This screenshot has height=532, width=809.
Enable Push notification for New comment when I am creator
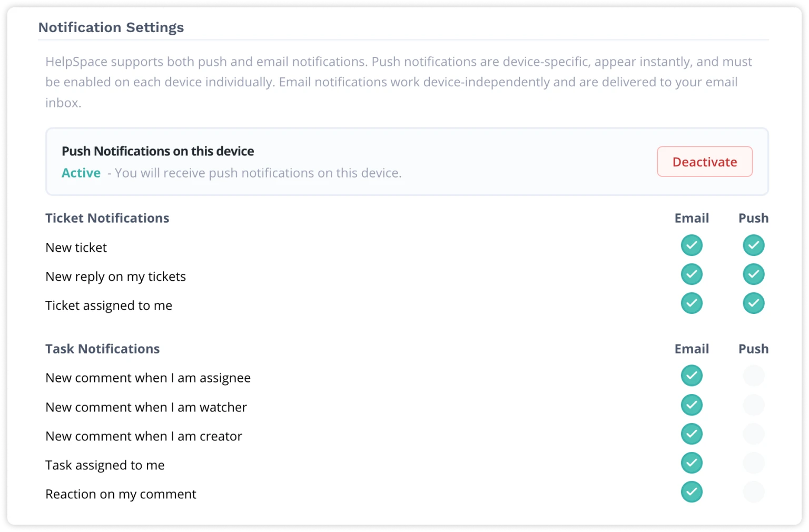coord(753,434)
